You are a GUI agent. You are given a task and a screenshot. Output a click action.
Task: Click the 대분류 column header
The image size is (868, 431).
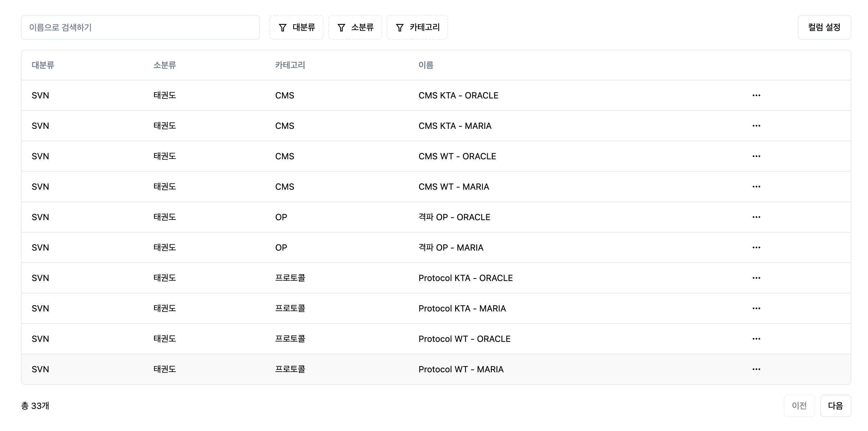[43, 65]
